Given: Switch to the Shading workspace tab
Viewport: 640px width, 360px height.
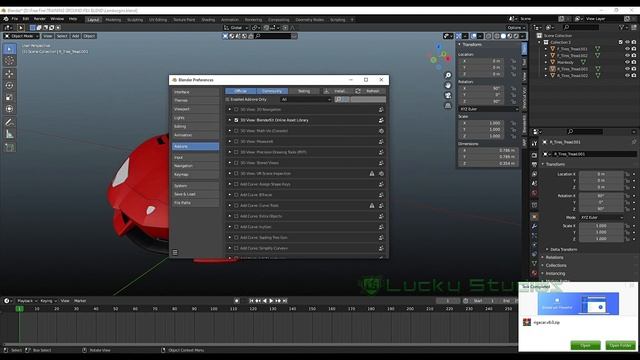Looking at the screenshot, I should click(x=208, y=20).
